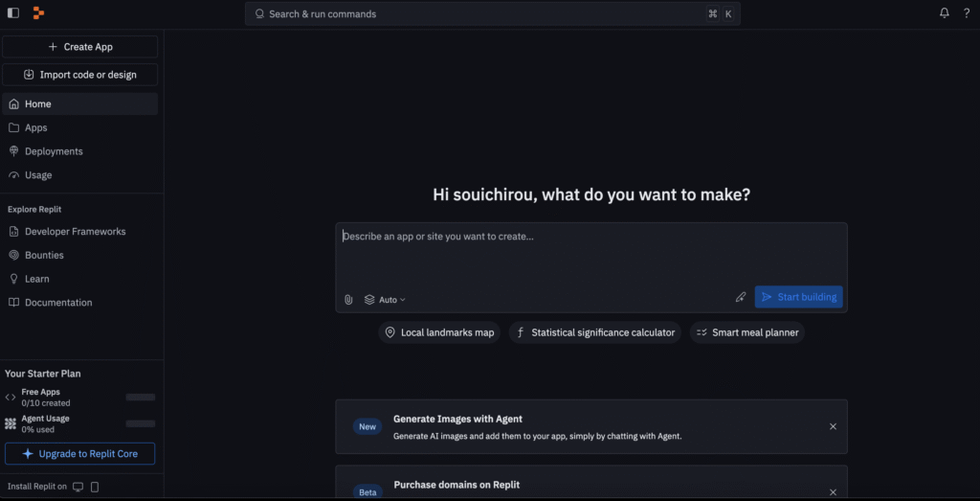
Task: Click the improve prompt pen icon
Action: [x=741, y=297]
